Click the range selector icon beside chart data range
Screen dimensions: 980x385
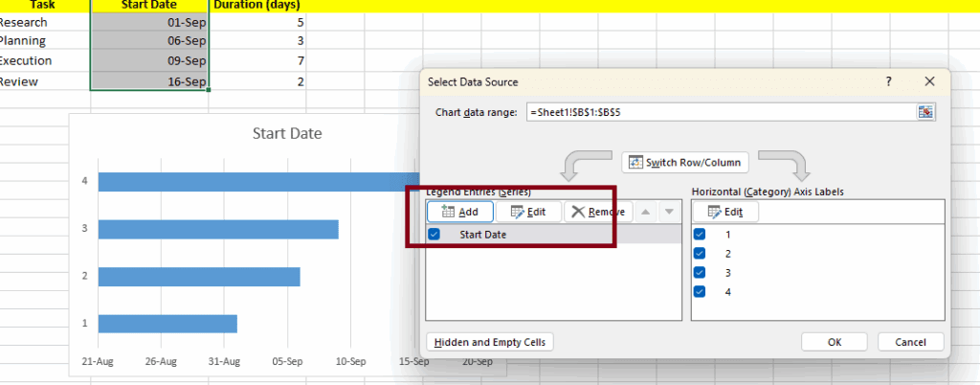coord(924,112)
